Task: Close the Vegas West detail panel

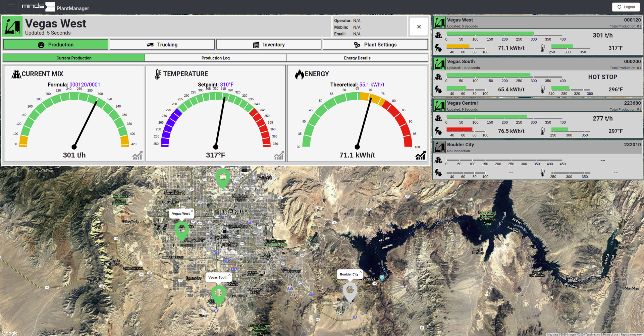Action: click(419, 26)
